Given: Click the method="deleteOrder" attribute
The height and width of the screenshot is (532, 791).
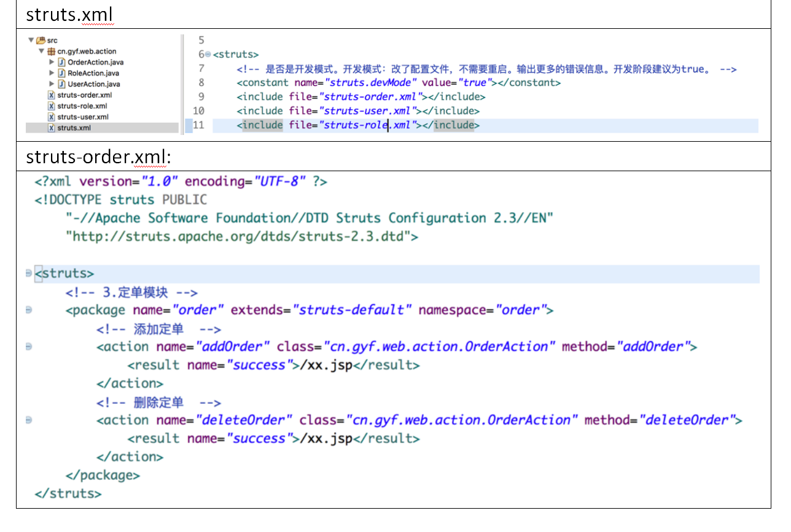Looking at the screenshot, I should [660, 420].
